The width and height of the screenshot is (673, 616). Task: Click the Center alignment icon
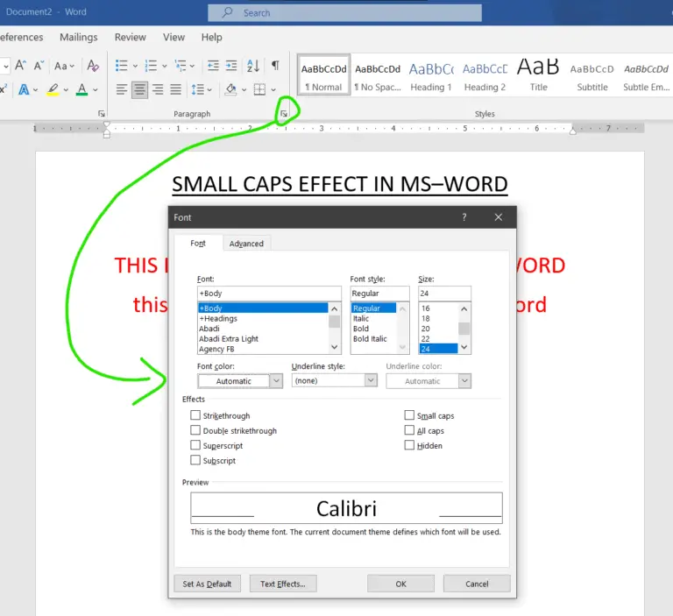tap(139, 89)
